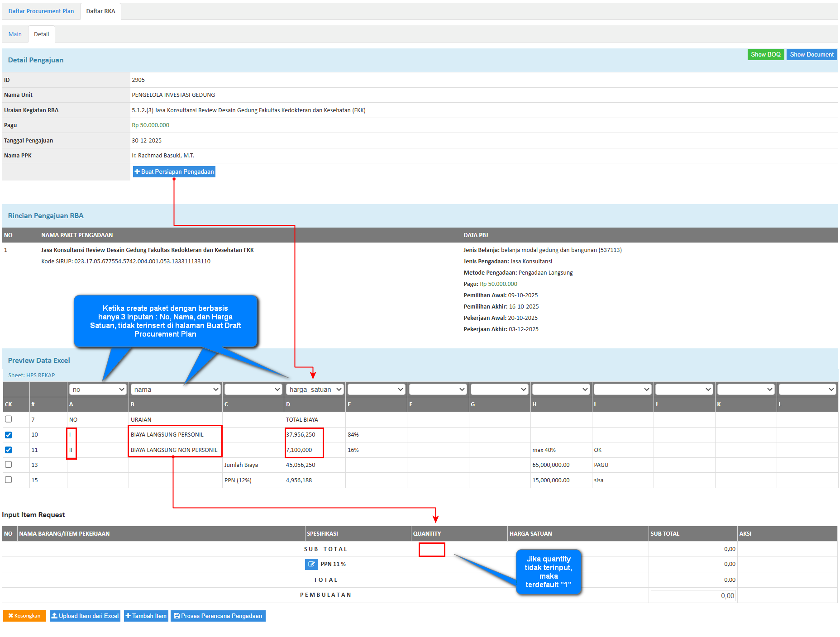Select the Main sub-tab
Viewport: 840px width, 637px height.
pos(15,34)
